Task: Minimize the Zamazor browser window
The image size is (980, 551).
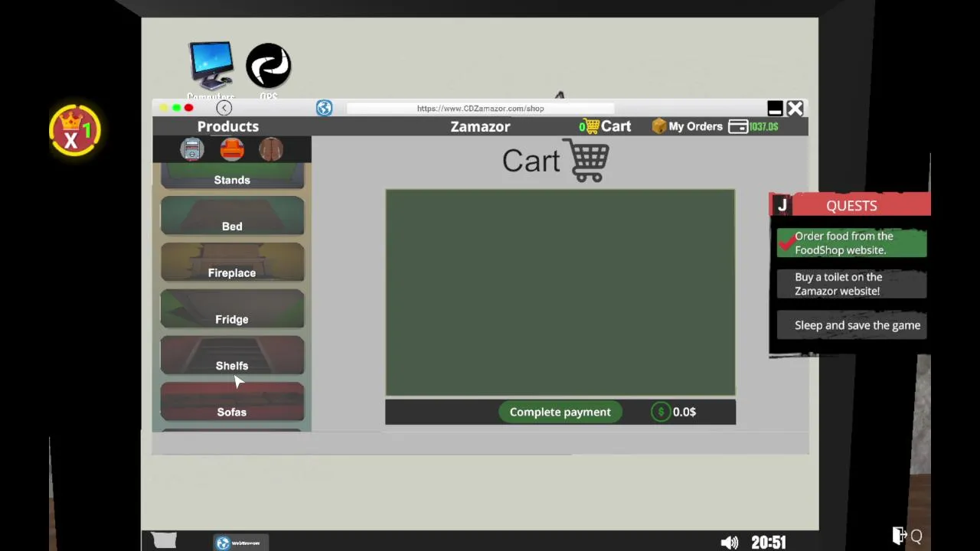Action: point(775,108)
